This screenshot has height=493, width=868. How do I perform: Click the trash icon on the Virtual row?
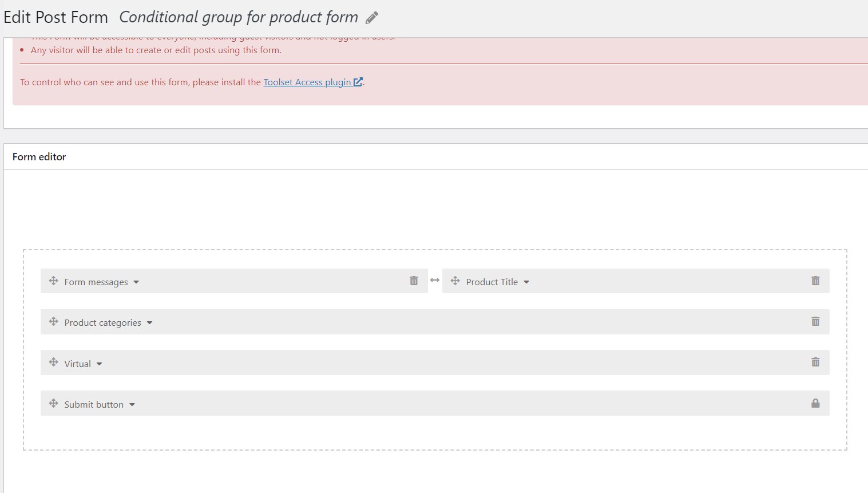[x=815, y=362]
